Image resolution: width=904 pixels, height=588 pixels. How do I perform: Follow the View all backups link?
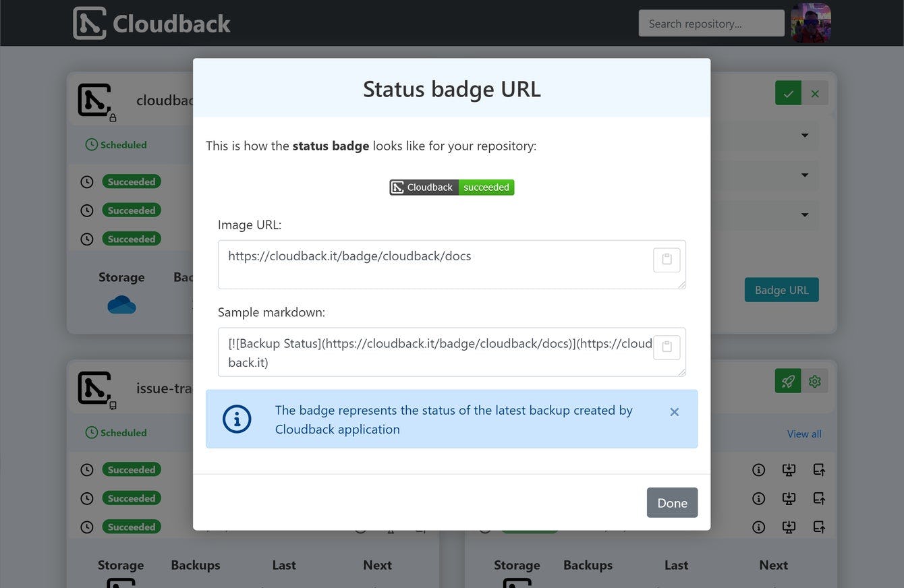[x=803, y=434]
